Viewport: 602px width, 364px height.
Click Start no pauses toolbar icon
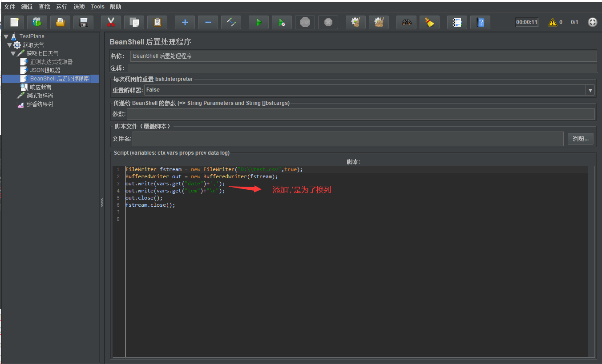282,22
